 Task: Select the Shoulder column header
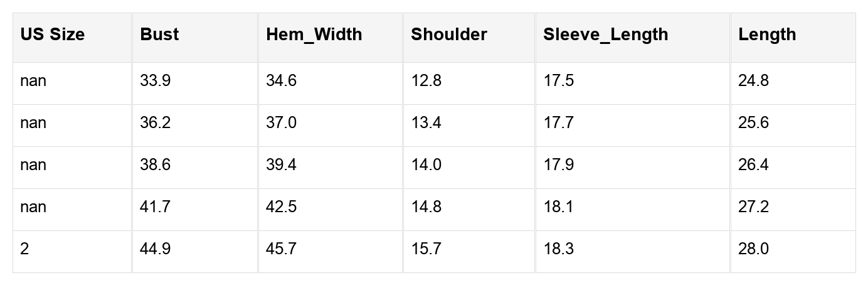pyautogui.click(x=448, y=35)
